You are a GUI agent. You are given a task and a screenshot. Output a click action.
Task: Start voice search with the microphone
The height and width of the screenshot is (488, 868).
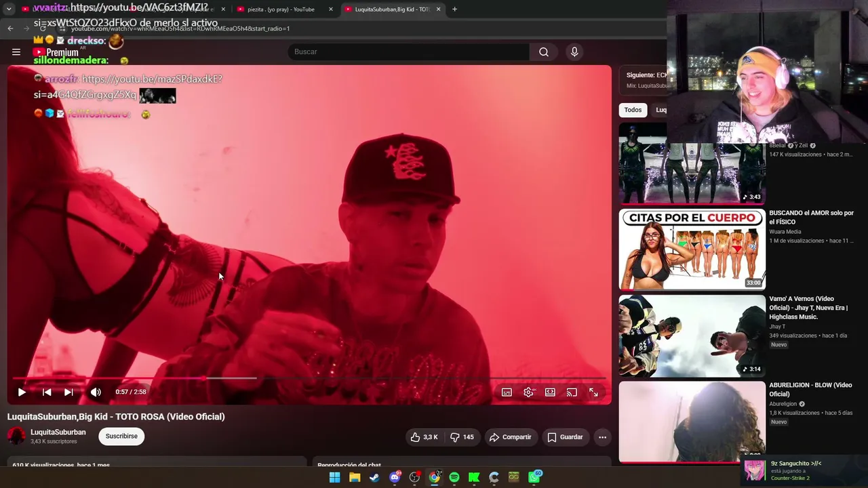point(574,52)
